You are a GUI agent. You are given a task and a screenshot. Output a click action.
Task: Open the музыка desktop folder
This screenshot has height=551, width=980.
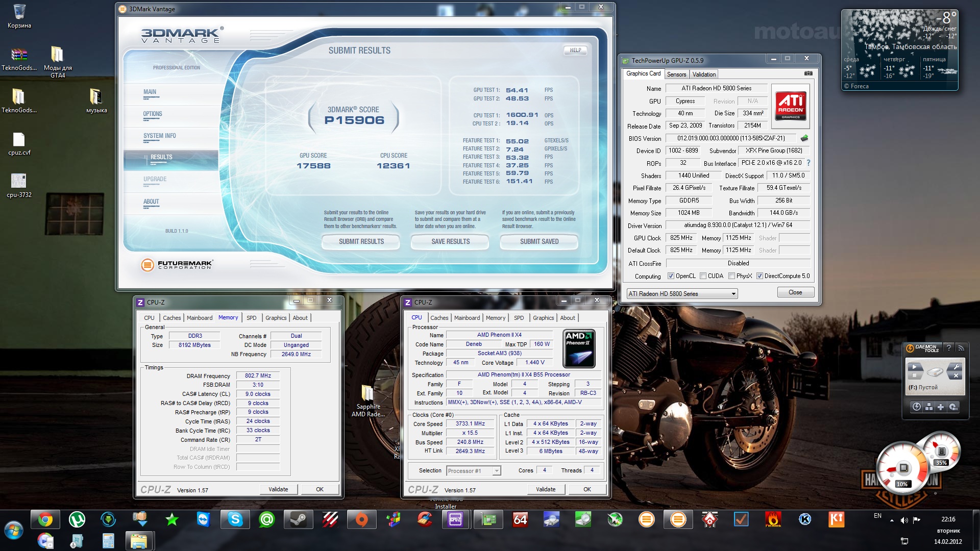pos(96,101)
